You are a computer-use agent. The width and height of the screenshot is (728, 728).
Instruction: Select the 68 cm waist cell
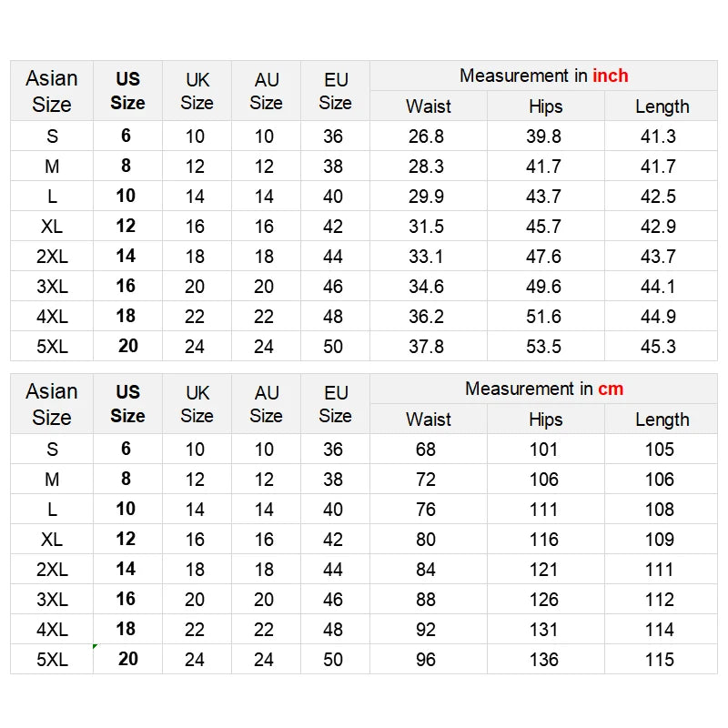tap(426, 450)
